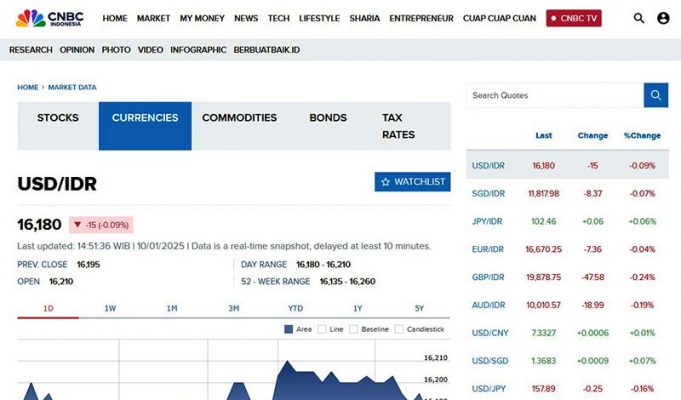
Task: Select the Area chart type checkbox
Action: click(x=289, y=329)
